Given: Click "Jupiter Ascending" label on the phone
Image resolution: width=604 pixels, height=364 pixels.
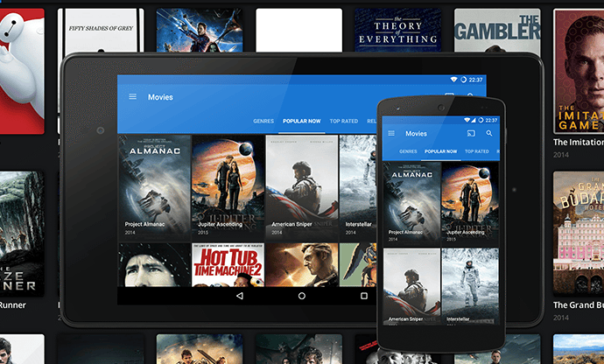Looking at the screenshot, I should [466, 232].
